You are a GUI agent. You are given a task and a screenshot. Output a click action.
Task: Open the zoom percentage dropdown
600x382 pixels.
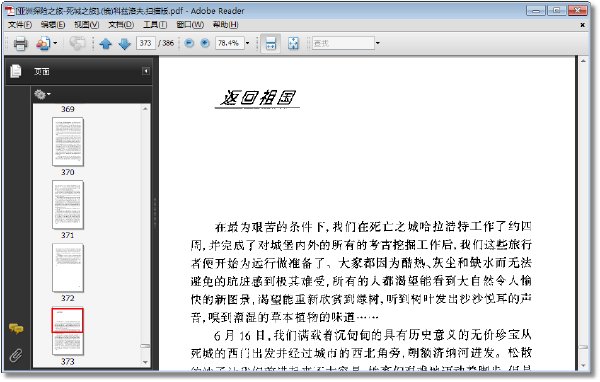pyautogui.click(x=248, y=43)
